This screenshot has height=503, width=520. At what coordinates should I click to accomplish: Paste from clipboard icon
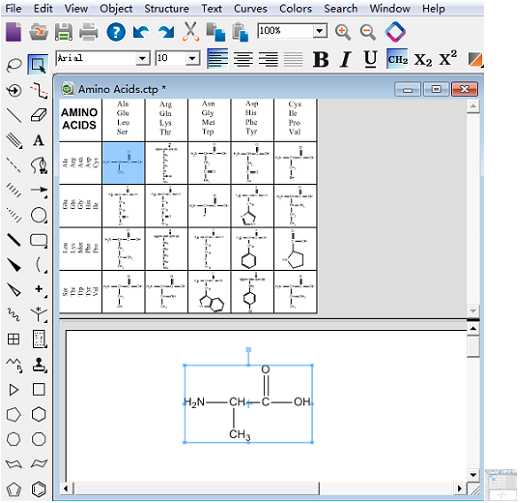[240, 32]
